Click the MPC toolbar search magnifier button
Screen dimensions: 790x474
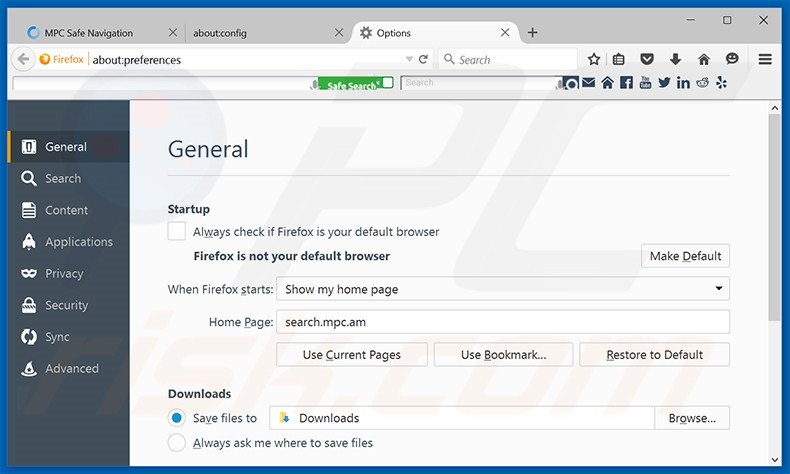(x=570, y=83)
